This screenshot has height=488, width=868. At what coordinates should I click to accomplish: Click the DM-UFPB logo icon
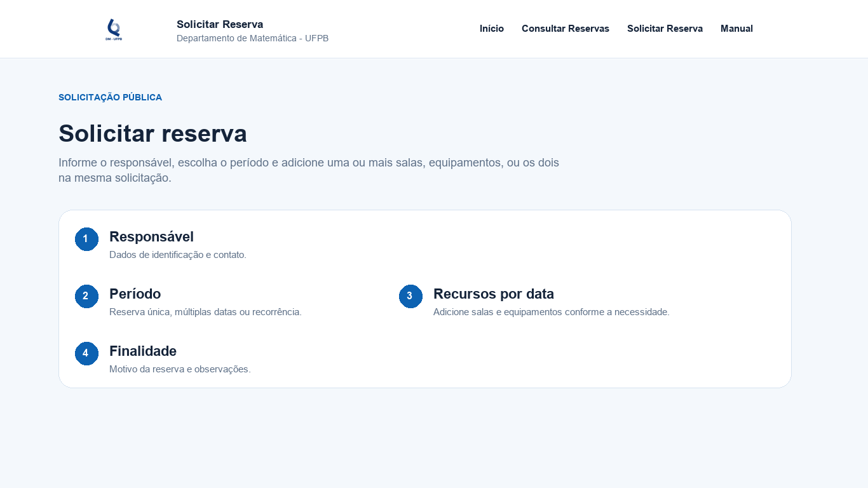click(x=114, y=29)
